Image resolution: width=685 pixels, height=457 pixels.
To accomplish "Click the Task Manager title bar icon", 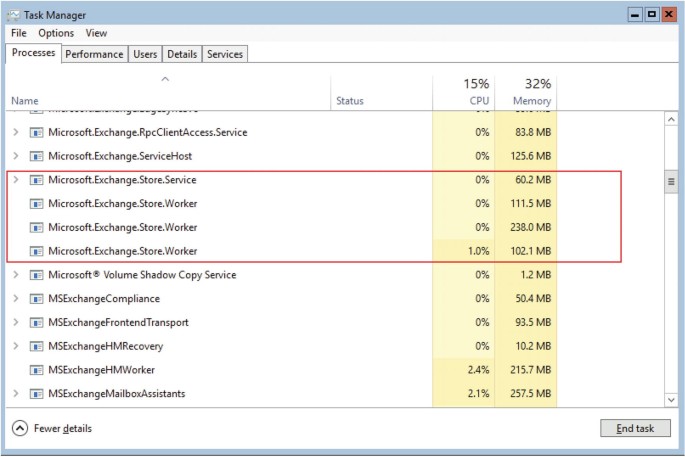I will (14, 15).
